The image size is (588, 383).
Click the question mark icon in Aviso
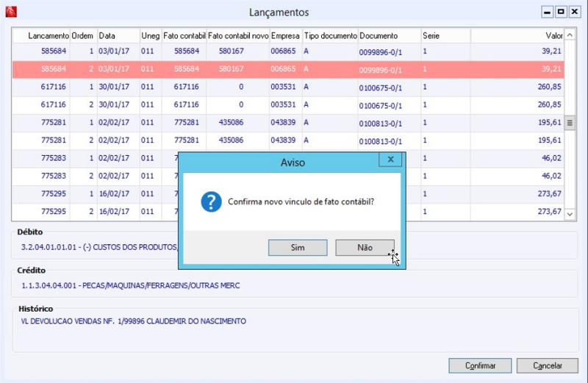(211, 202)
